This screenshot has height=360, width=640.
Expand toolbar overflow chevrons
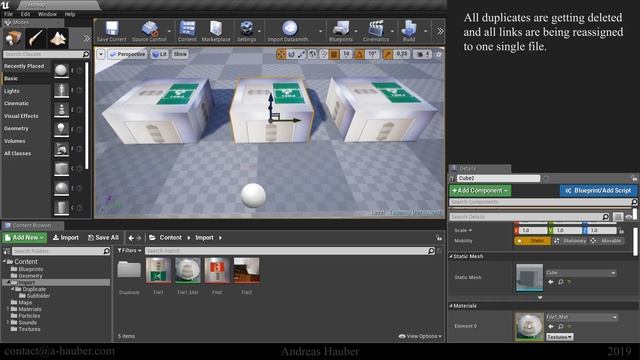(440, 31)
